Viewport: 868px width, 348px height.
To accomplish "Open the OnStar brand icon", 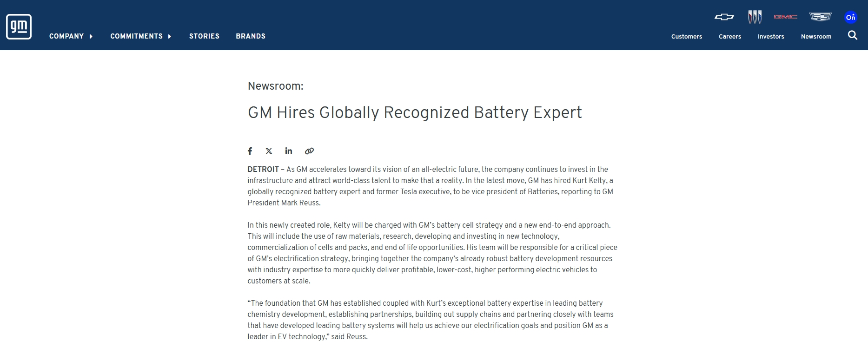I will [x=850, y=17].
